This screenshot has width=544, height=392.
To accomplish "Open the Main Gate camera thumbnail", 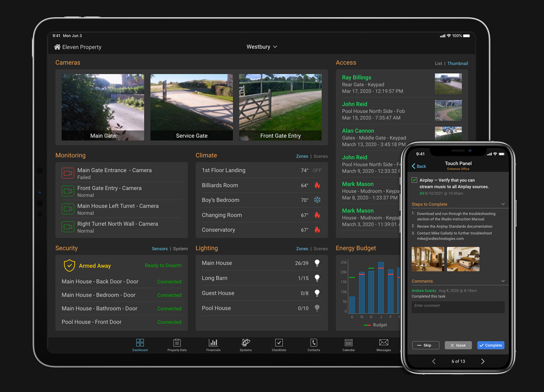I will pyautogui.click(x=103, y=107).
